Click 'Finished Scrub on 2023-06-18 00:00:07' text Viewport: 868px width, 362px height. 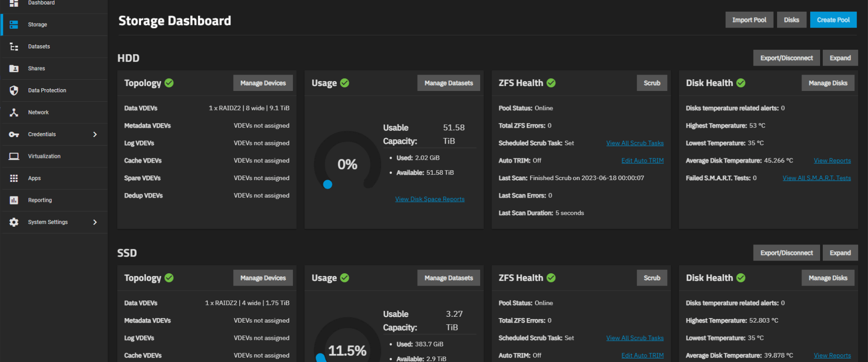pyautogui.click(x=587, y=178)
